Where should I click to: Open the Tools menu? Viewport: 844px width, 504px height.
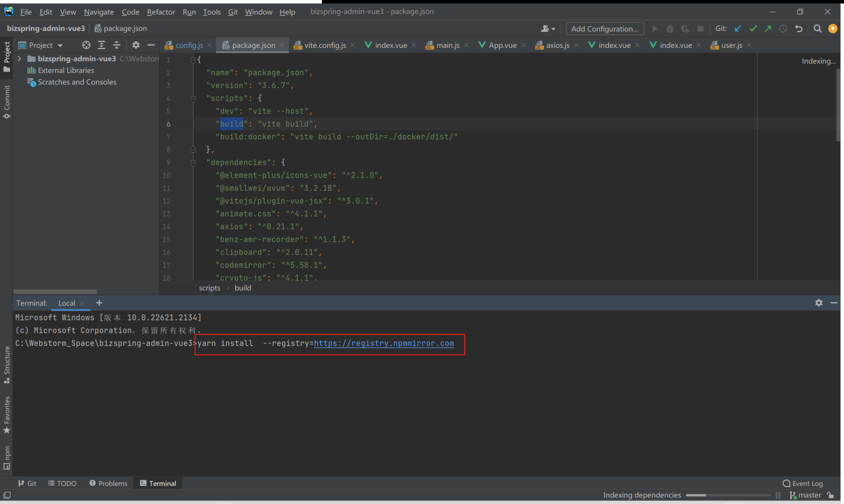click(x=212, y=12)
